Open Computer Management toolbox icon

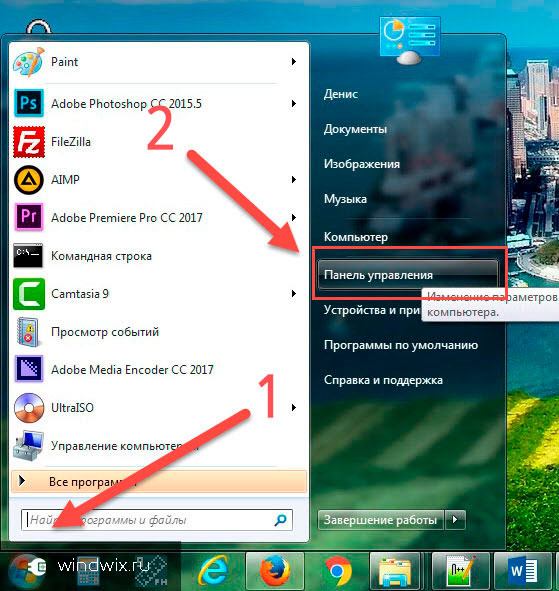28,446
